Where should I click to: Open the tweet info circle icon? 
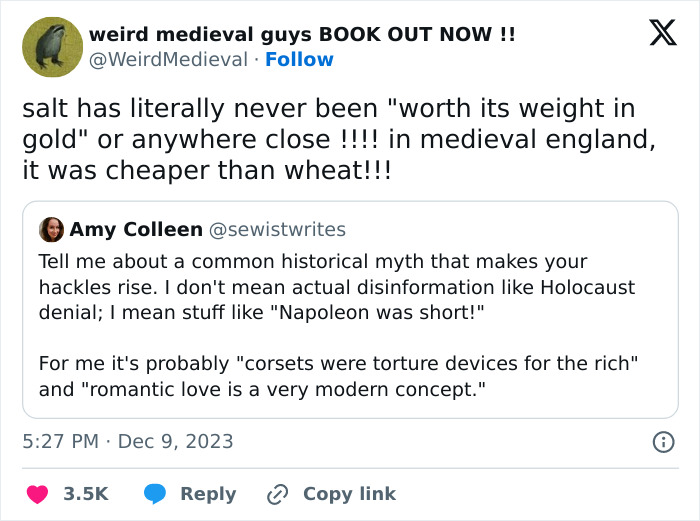click(x=662, y=441)
